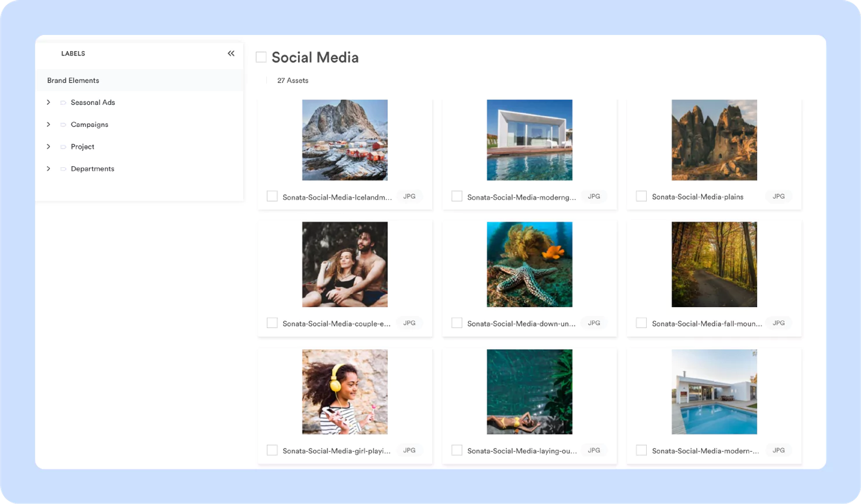This screenshot has width=861, height=504.
Task: Check the Sonata-Social-Media-Icelandm asset checkbox
Action: tap(272, 196)
